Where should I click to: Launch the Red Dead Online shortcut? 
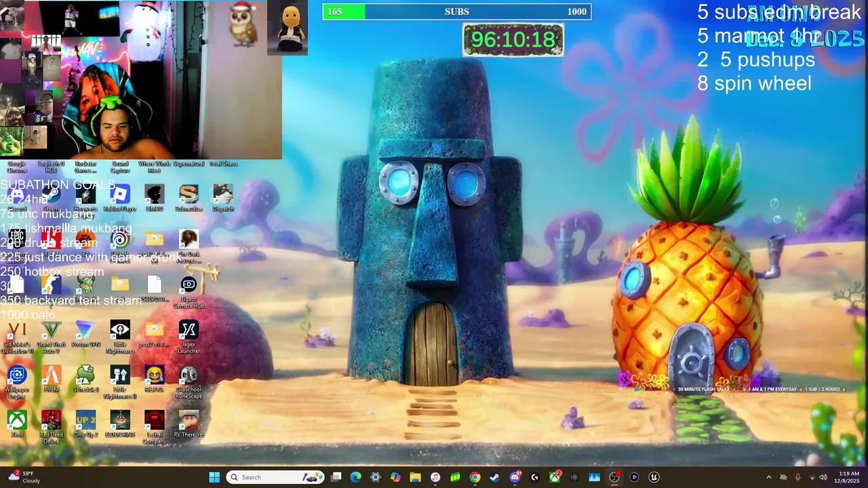52,426
